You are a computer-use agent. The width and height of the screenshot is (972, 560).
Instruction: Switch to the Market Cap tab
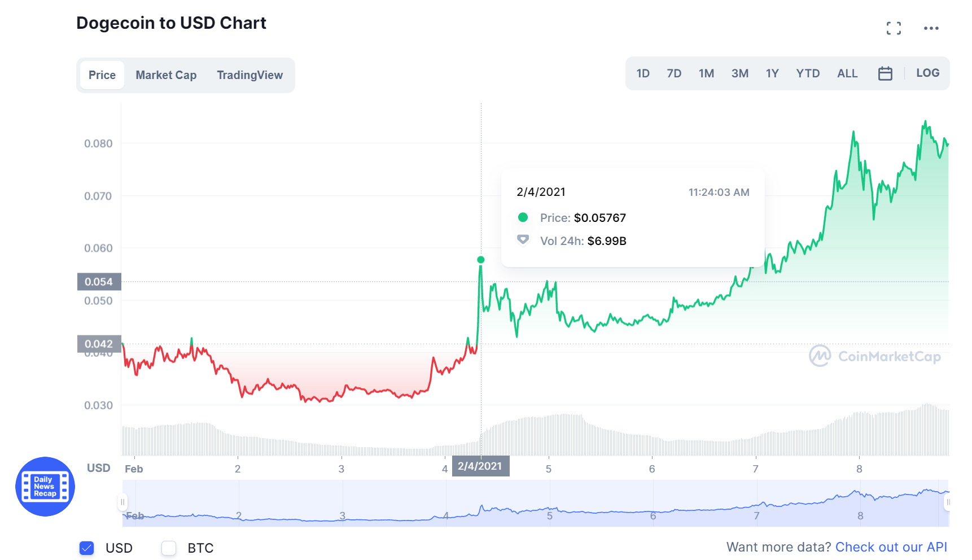pos(166,75)
